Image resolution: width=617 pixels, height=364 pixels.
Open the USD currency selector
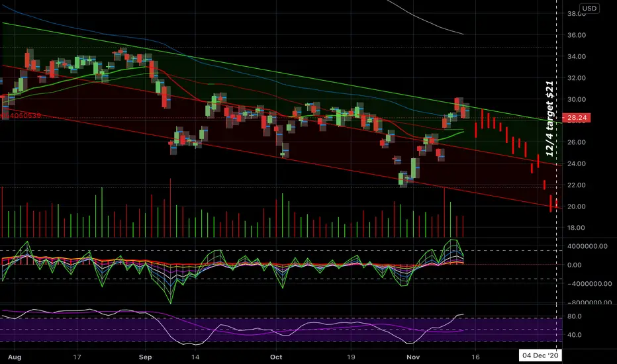(589, 8)
